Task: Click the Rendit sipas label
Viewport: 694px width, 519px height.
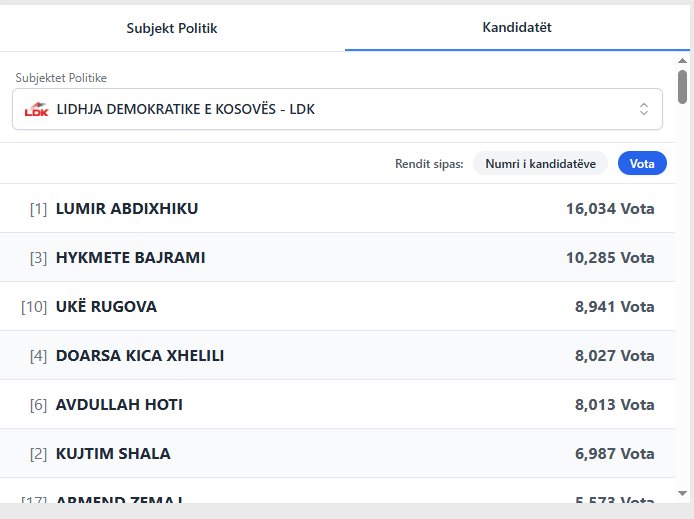Action: coord(429,164)
